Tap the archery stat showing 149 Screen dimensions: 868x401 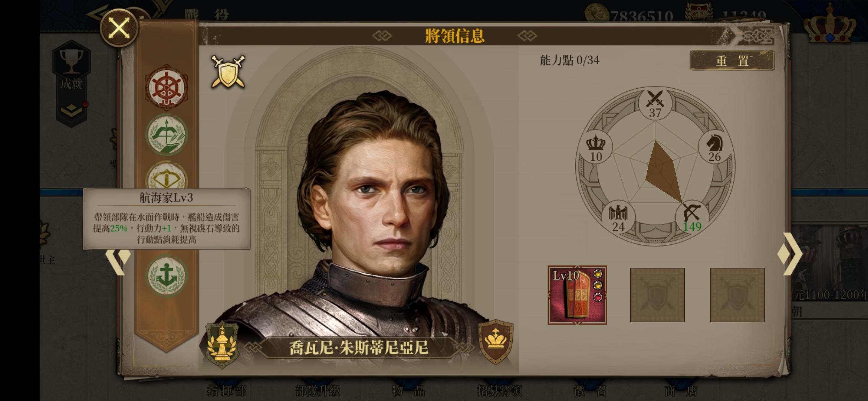(x=691, y=218)
